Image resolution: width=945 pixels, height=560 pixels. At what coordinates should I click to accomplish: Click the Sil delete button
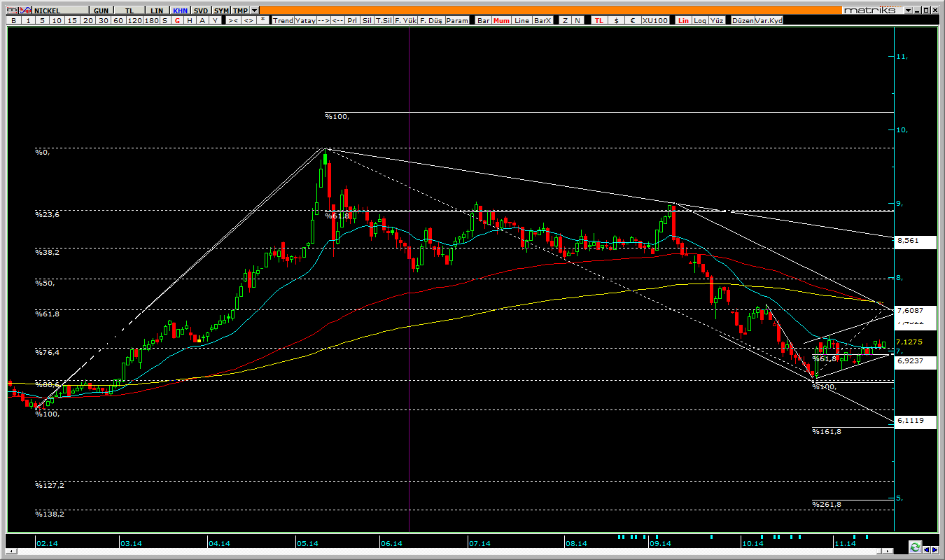pyautogui.click(x=367, y=20)
